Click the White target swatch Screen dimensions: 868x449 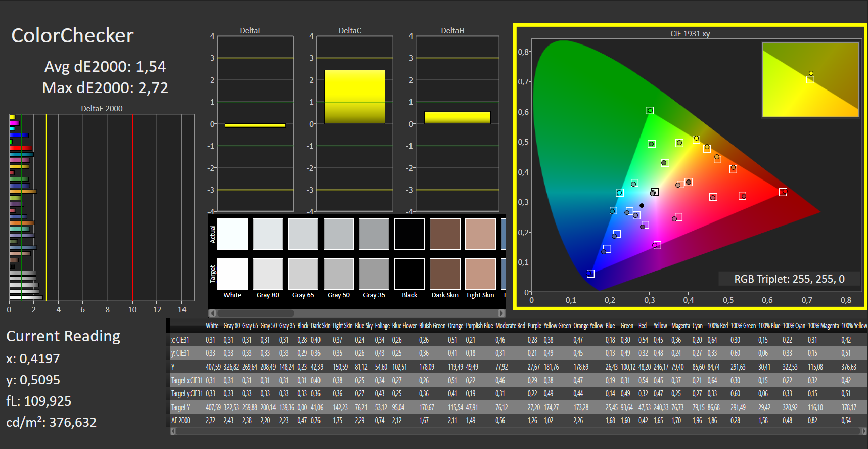(233, 274)
